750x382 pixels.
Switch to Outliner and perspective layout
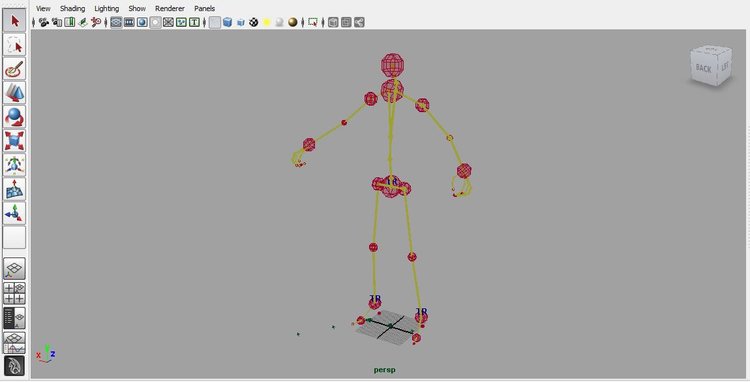coord(14,318)
